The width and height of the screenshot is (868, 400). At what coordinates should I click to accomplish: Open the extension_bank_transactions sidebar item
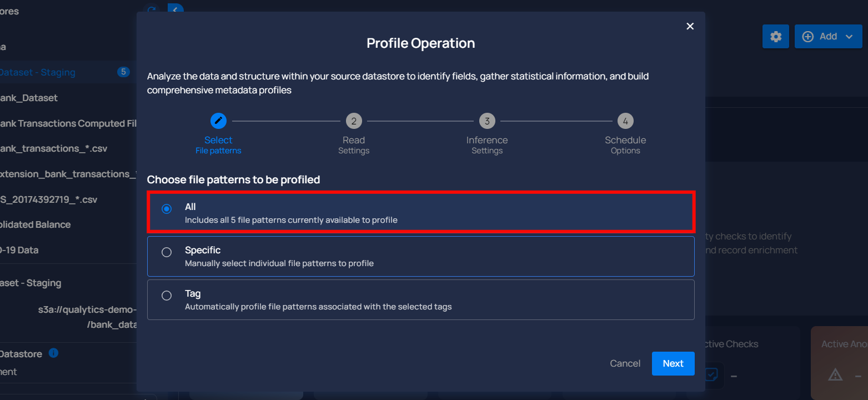[x=68, y=174]
